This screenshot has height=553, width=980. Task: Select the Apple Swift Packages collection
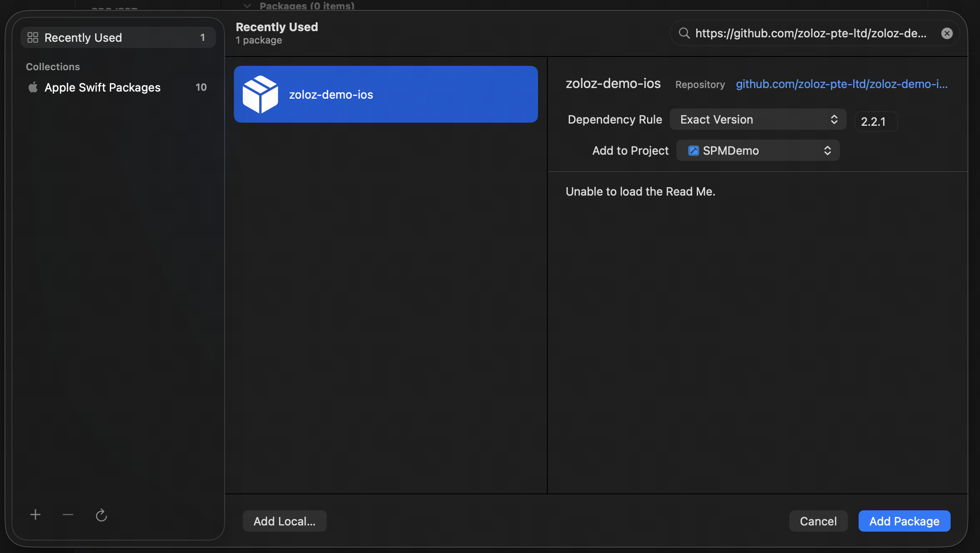(118, 87)
